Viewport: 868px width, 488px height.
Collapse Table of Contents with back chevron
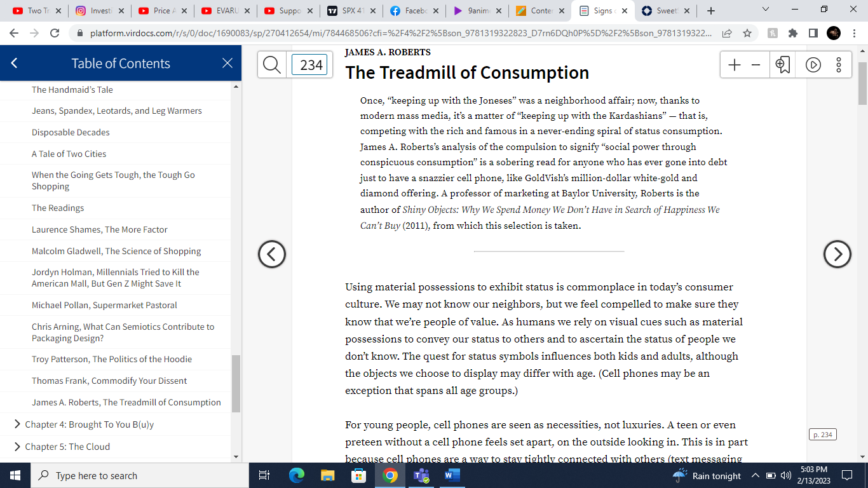click(x=14, y=63)
